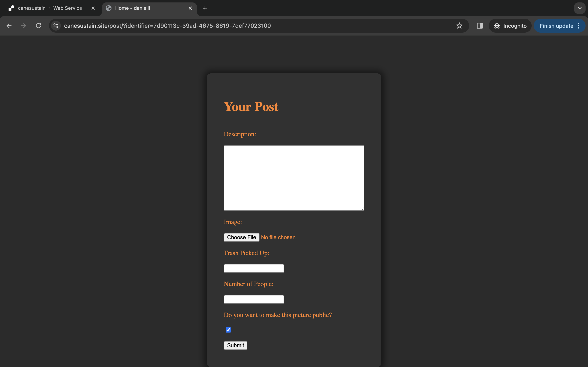
Task: Click the Incognito indicator
Action: point(510,26)
